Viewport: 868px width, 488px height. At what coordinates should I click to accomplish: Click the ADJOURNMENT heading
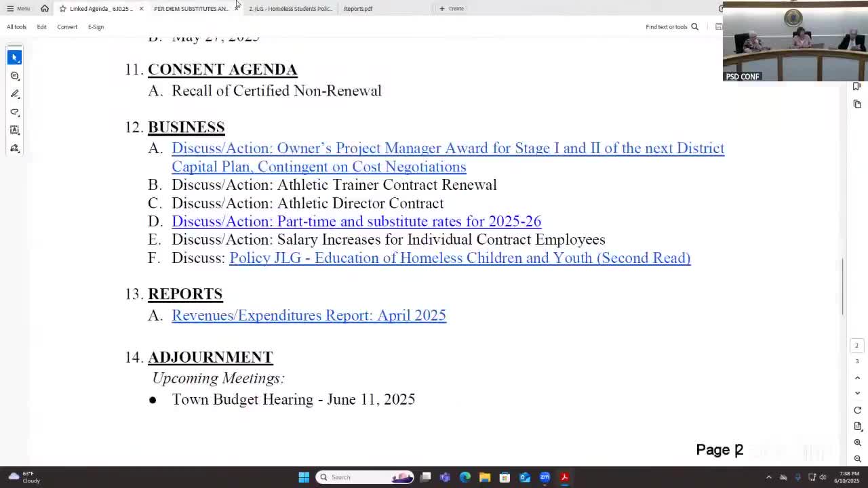click(x=210, y=357)
